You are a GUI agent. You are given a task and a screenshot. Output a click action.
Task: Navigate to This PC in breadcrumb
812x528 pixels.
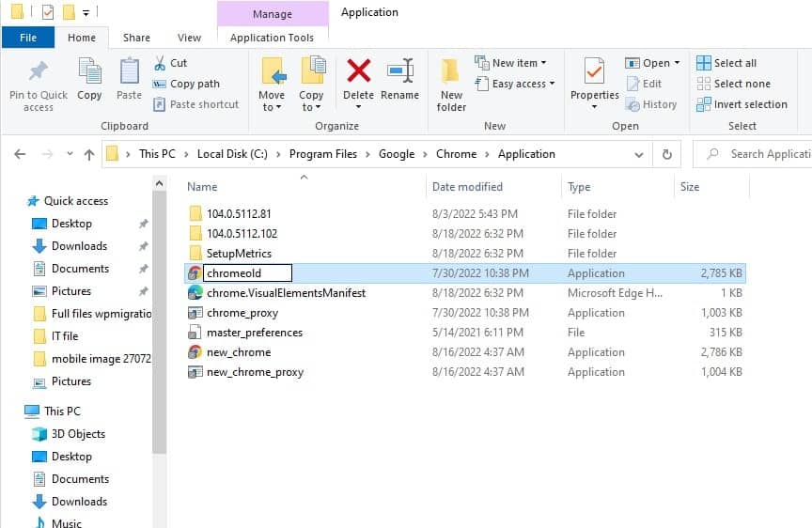158,154
